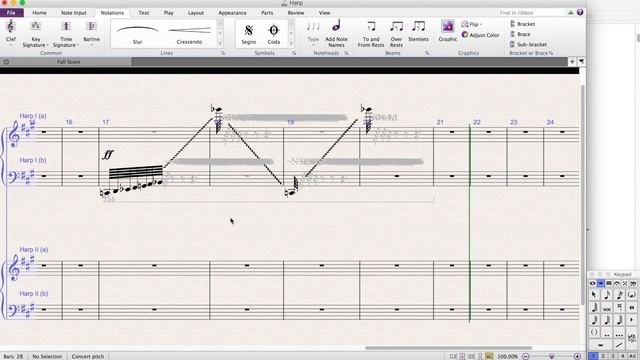The height and width of the screenshot is (360, 640).
Task: Select the arrow tool on Keypad
Action: click(594, 295)
